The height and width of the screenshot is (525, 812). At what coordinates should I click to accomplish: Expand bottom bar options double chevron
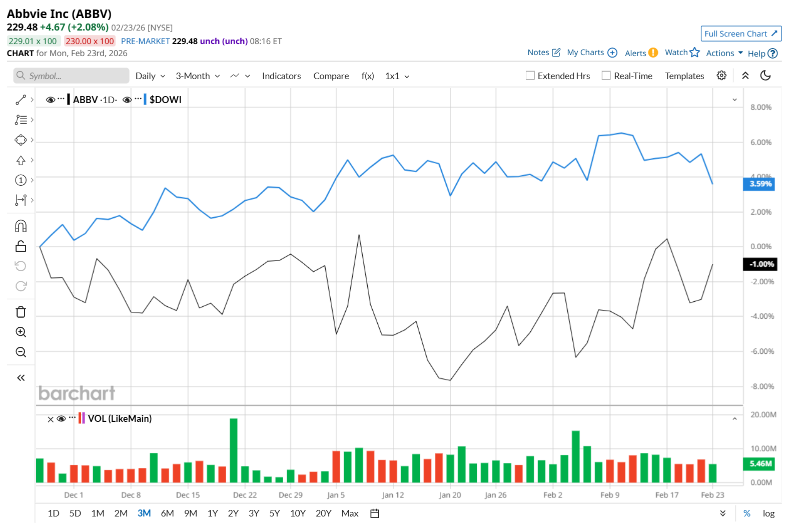(723, 513)
